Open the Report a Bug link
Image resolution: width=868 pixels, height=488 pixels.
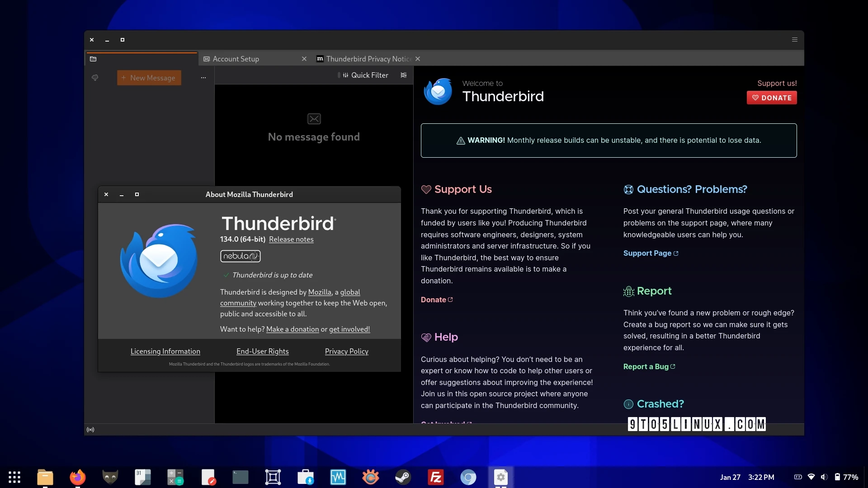pyautogui.click(x=649, y=366)
